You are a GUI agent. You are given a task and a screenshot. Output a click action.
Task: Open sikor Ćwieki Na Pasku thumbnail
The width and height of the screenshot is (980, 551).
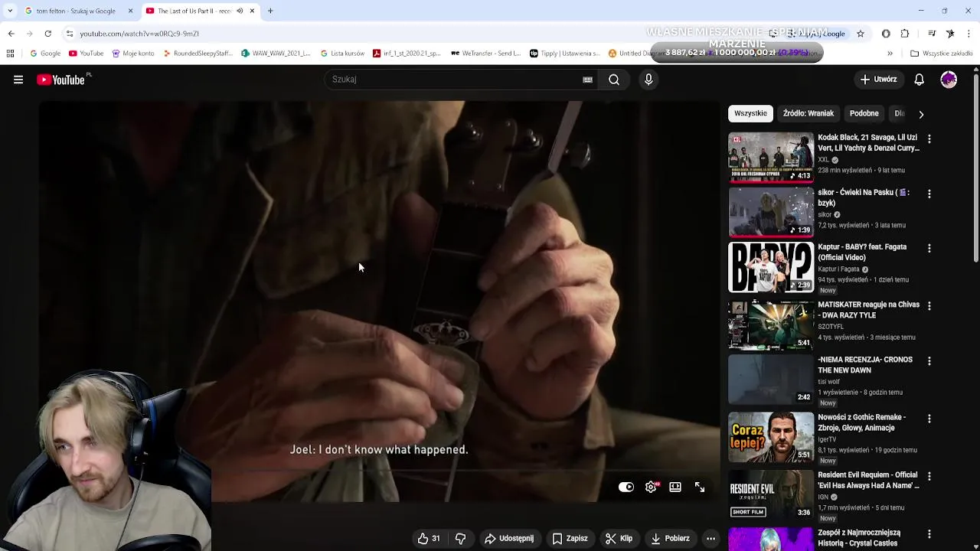(x=771, y=212)
